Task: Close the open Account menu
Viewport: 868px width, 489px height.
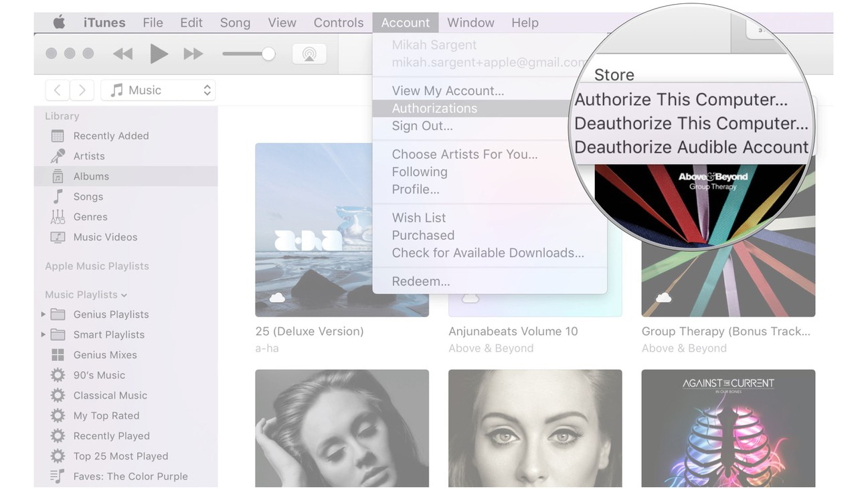Action: 406,22
